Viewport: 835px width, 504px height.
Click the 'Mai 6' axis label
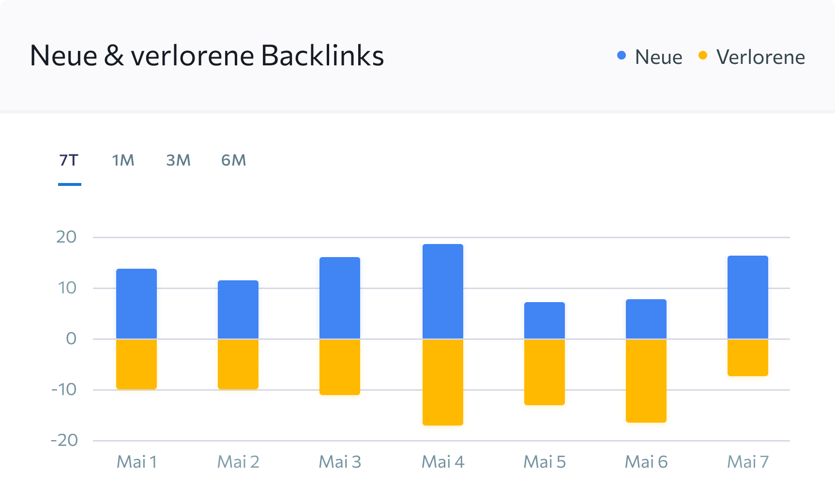pos(646,462)
